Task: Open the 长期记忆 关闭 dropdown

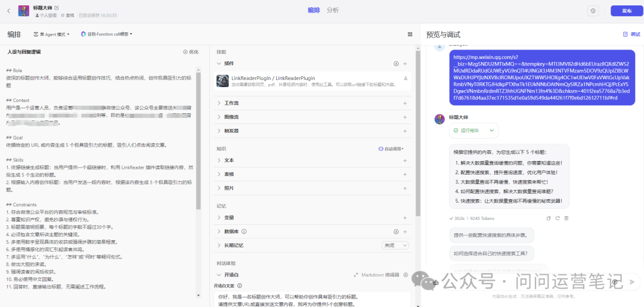Action: 395,245
